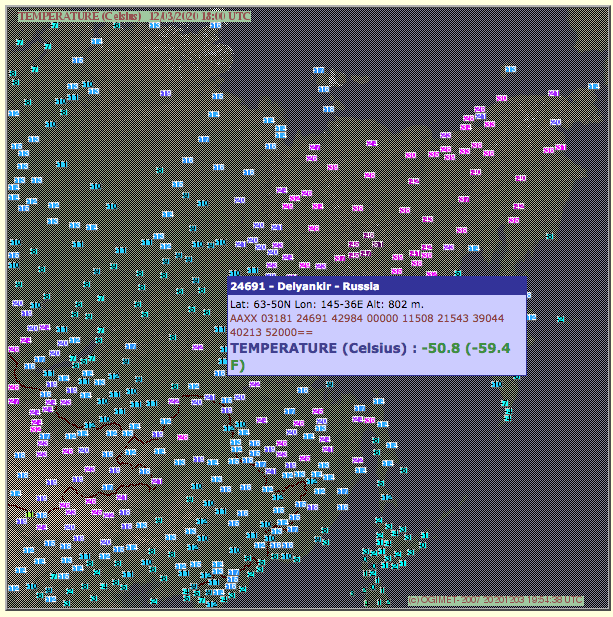Select the northeasternmost magenta station marker

click(x=554, y=93)
